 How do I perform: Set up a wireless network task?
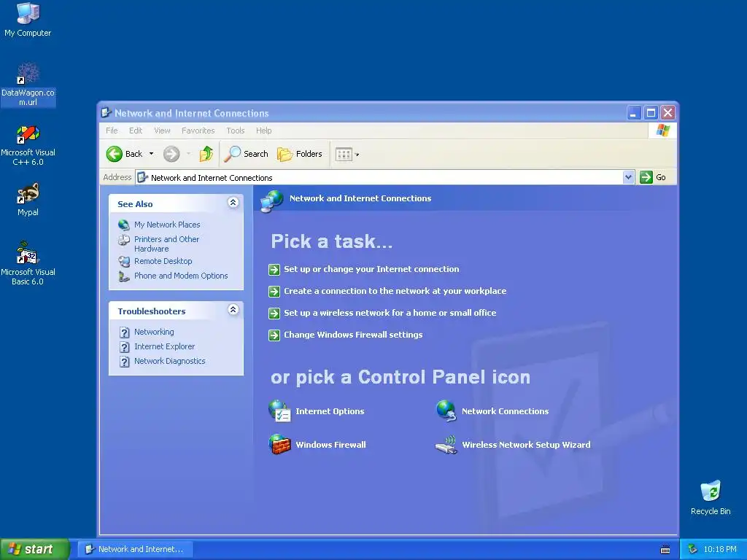(390, 313)
